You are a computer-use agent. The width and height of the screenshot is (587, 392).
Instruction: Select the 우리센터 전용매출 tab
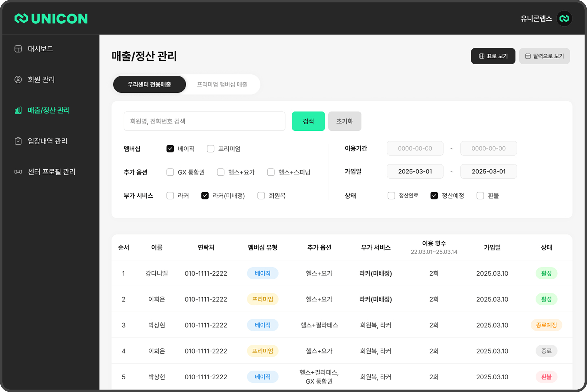pos(149,84)
